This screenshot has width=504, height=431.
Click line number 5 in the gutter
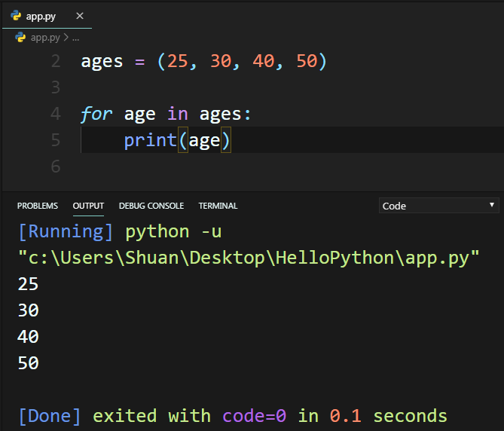56,140
